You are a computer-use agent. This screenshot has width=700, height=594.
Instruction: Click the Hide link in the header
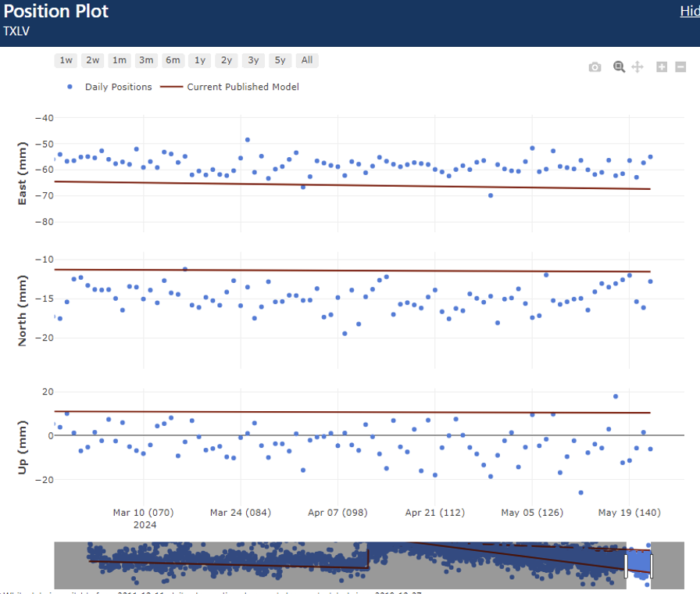689,11
